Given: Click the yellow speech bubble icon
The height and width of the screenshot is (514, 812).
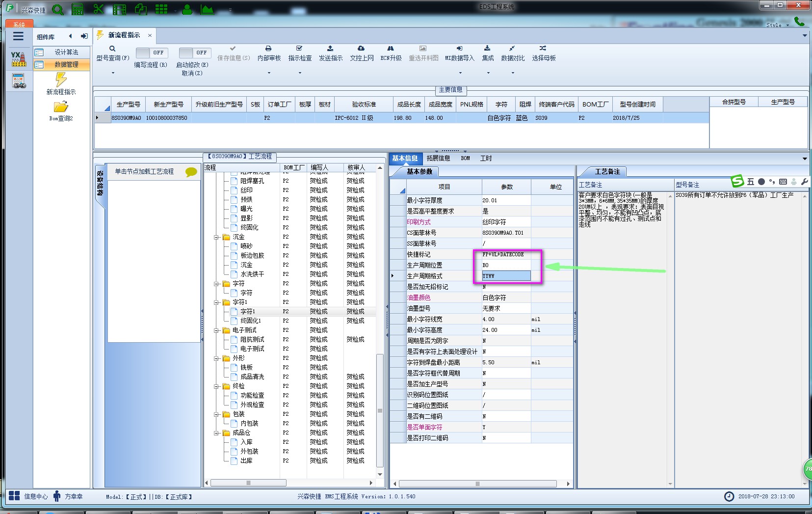Looking at the screenshot, I should (x=191, y=171).
